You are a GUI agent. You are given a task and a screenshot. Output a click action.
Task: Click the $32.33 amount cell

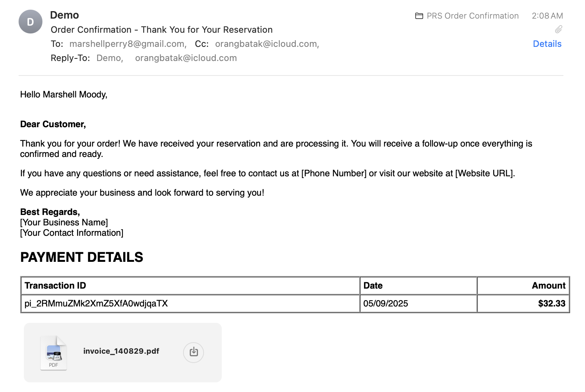pyautogui.click(x=523, y=303)
